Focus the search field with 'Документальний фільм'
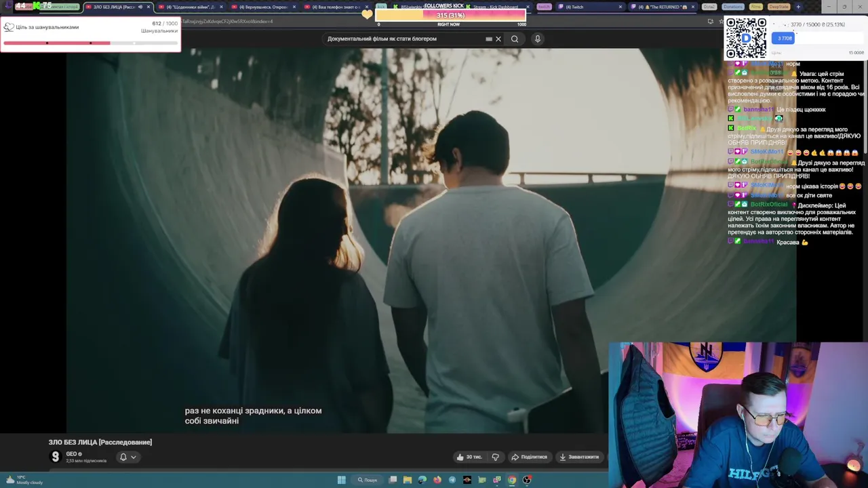The height and width of the screenshot is (488, 868). pyautogui.click(x=403, y=39)
